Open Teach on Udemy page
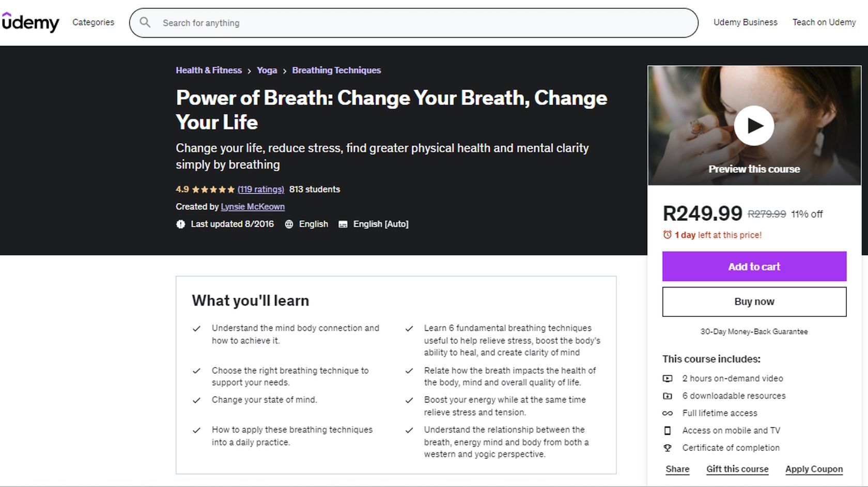Screen dimensions: 868x487 point(824,22)
